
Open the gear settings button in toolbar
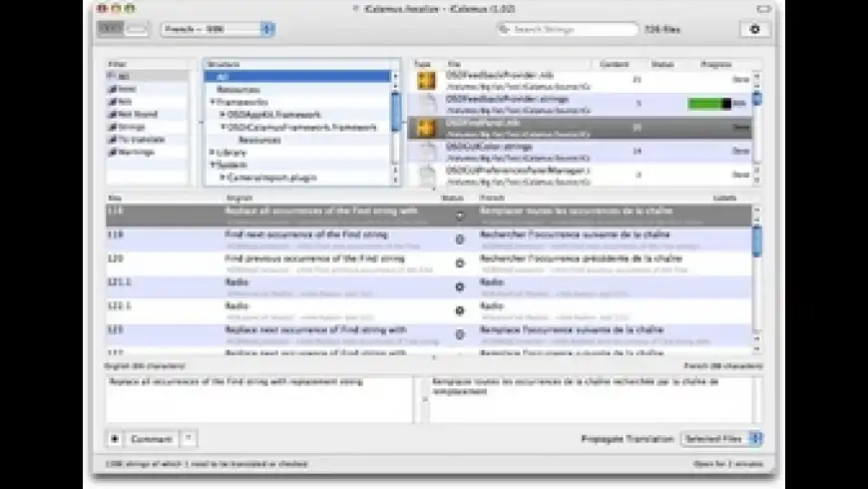point(754,29)
